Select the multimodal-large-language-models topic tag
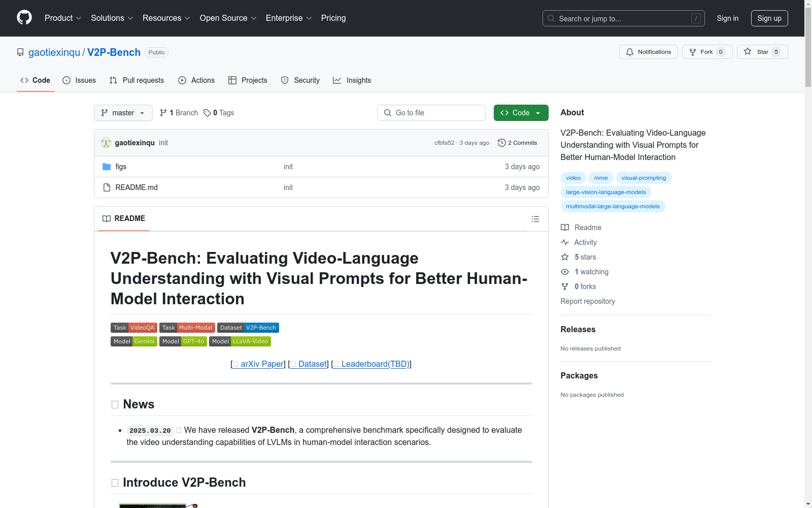812x508 pixels. coord(613,206)
